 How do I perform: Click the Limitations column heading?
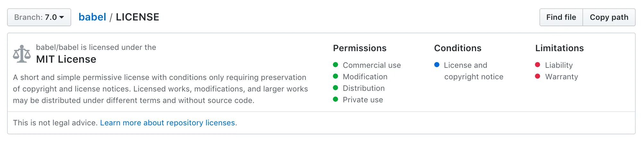tap(559, 48)
